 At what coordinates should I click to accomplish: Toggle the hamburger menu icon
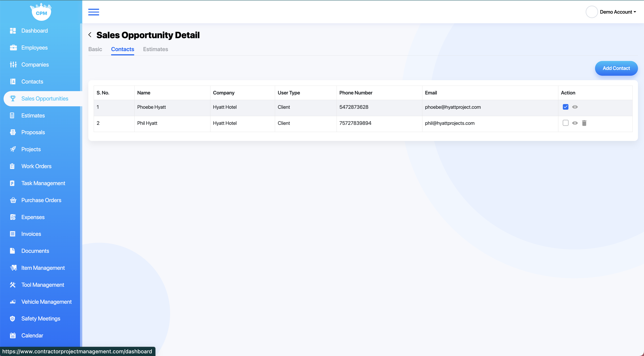93,12
